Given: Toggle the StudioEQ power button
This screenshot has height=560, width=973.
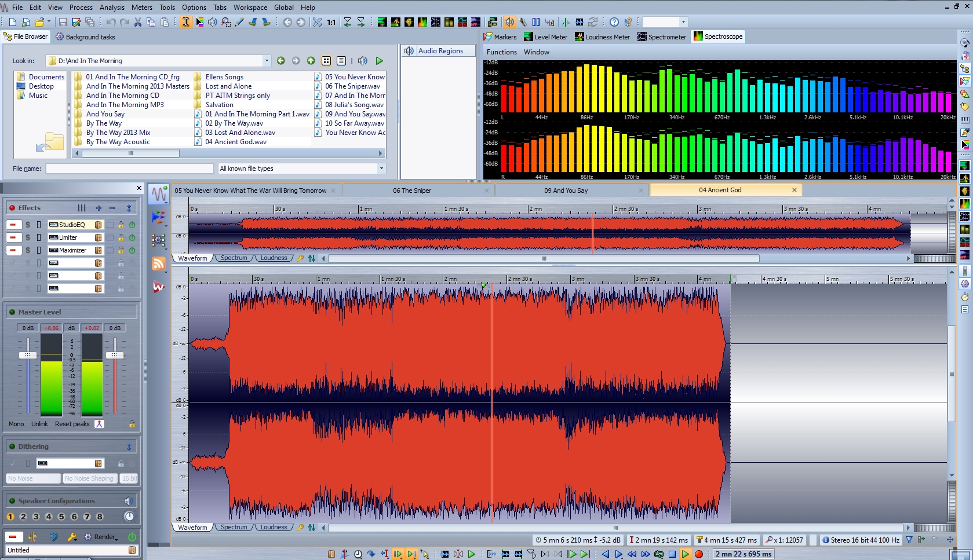Looking at the screenshot, I should click(132, 225).
